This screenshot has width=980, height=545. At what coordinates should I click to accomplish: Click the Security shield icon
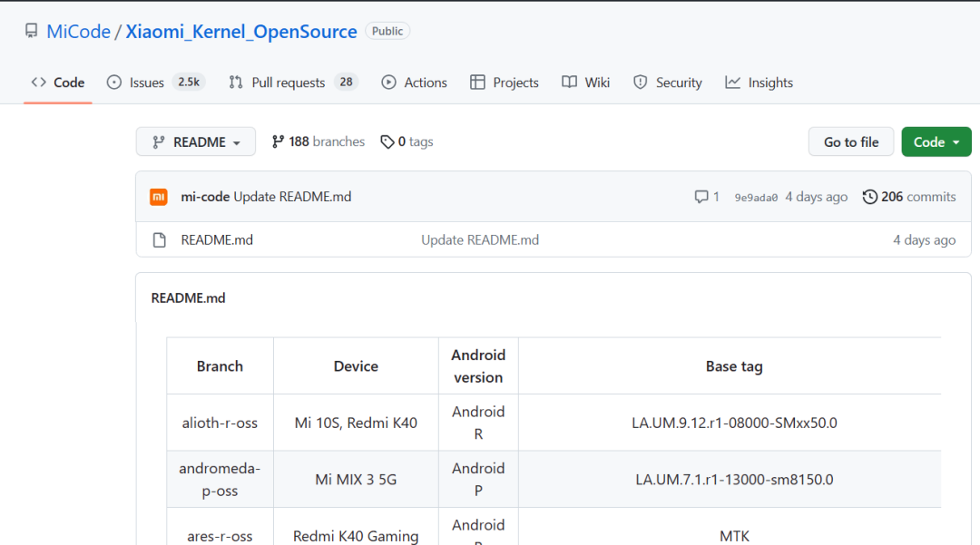[x=640, y=83]
